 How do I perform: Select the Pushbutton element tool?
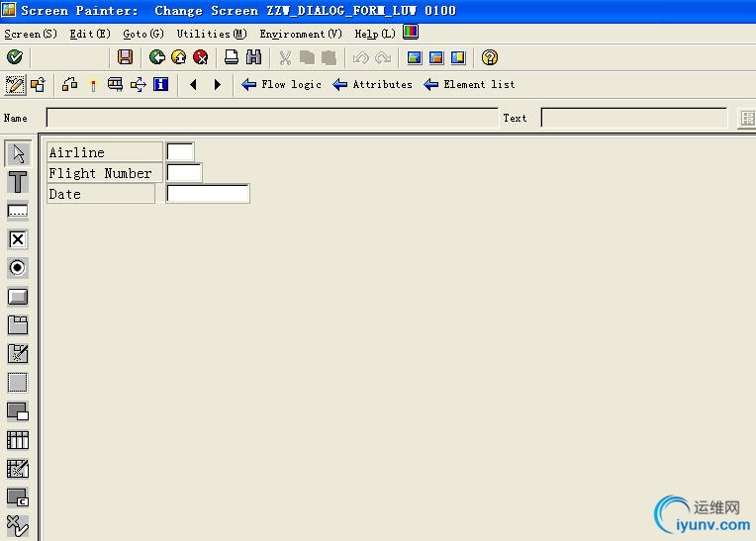coord(18,297)
